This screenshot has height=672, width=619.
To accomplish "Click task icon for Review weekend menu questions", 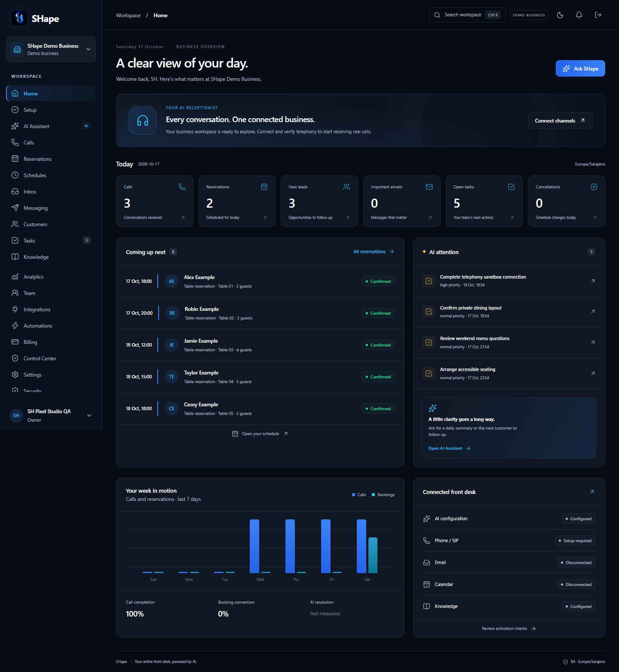I will tap(429, 342).
